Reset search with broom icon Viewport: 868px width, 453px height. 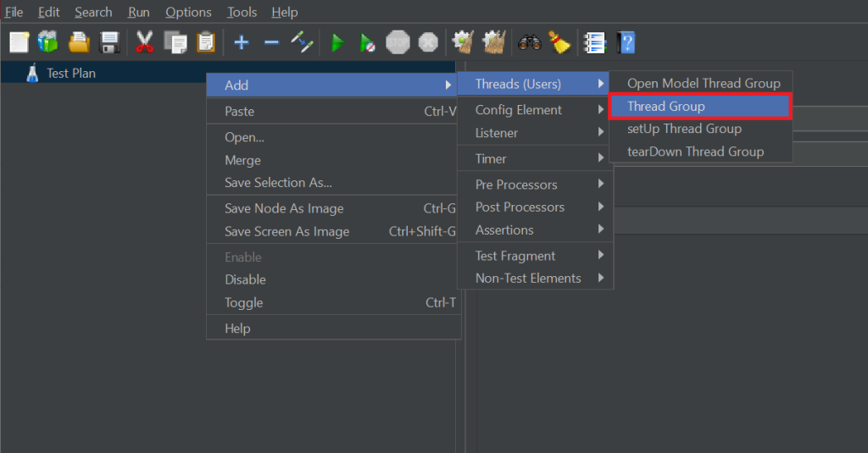pos(559,42)
